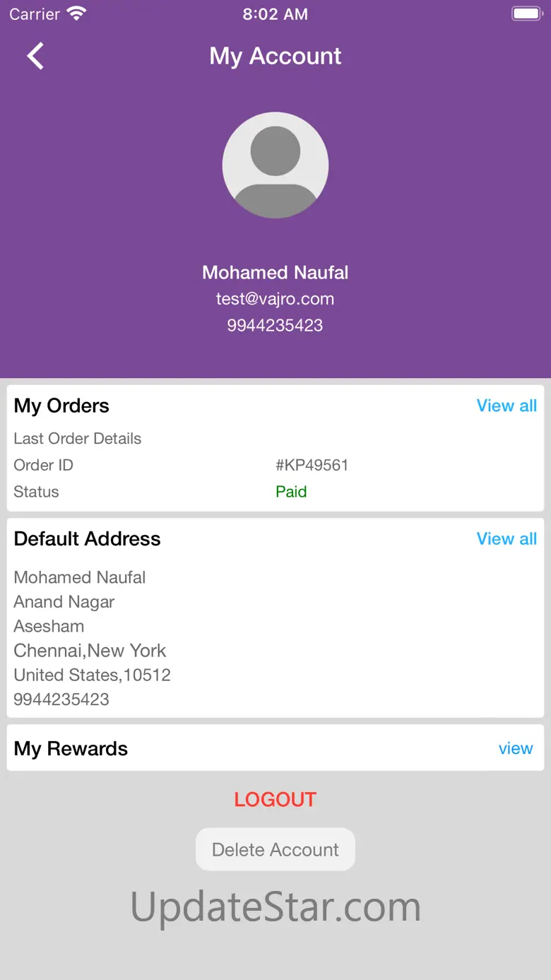Tap the battery indicator icon
The height and width of the screenshot is (980, 551).
(x=526, y=14)
